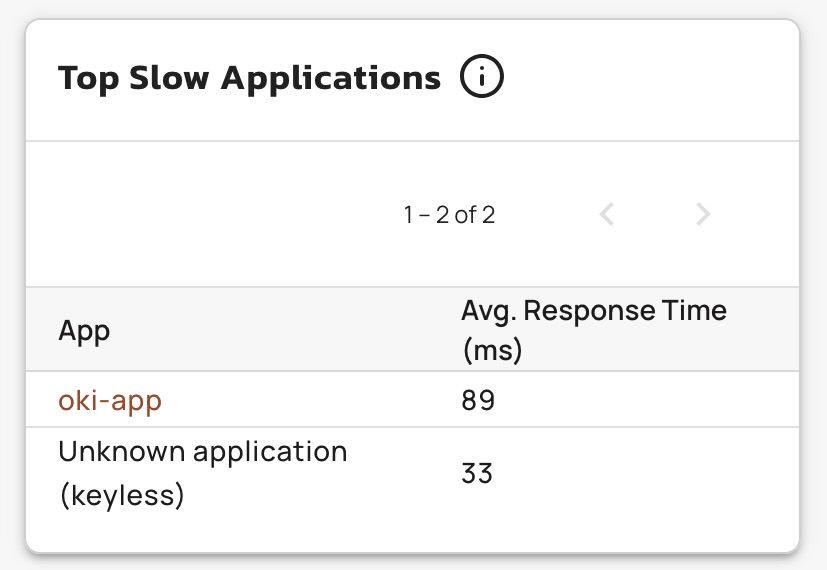Click the '(keyless)' text in second row
Screen dimensions: 827x570
pyautogui.click(x=122, y=496)
